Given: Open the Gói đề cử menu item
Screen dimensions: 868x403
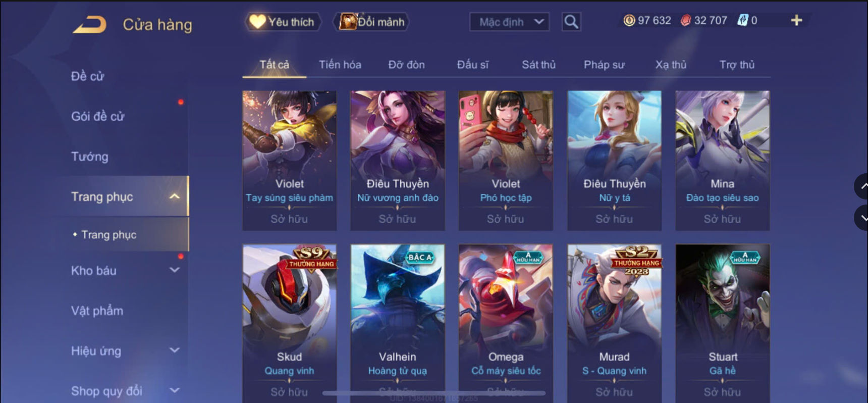Looking at the screenshot, I should point(97,116).
